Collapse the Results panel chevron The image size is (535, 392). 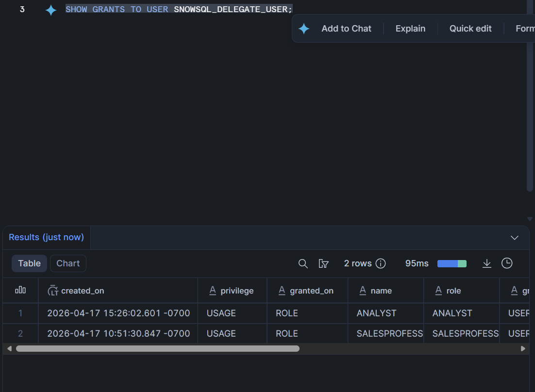pyautogui.click(x=515, y=238)
